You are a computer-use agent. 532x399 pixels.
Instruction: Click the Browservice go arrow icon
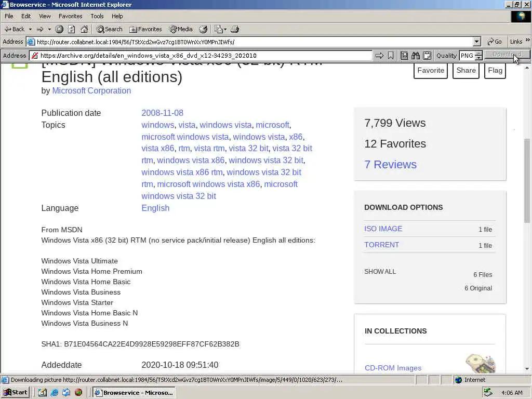(379, 55)
